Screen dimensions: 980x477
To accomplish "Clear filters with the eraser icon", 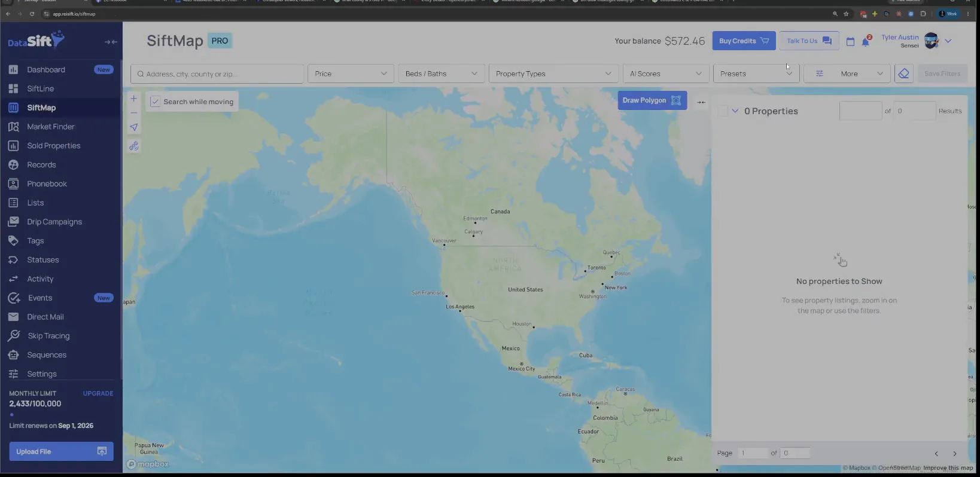I will [903, 74].
